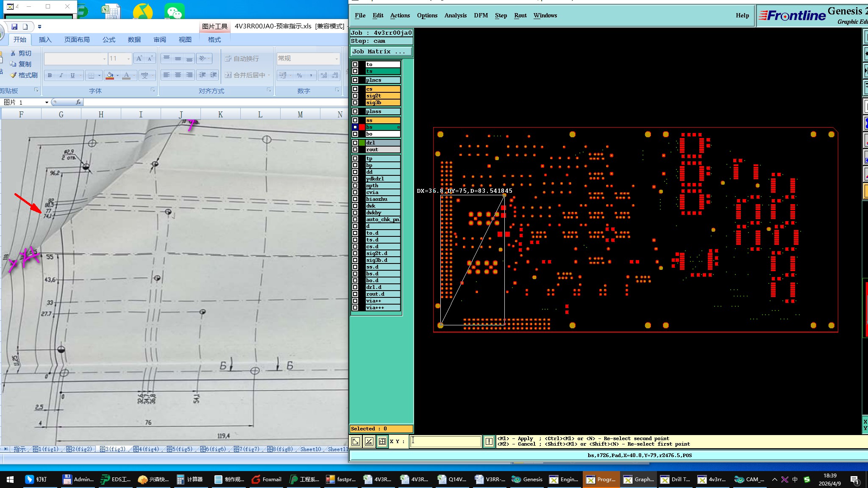Click the merge and center icon

tap(228, 75)
